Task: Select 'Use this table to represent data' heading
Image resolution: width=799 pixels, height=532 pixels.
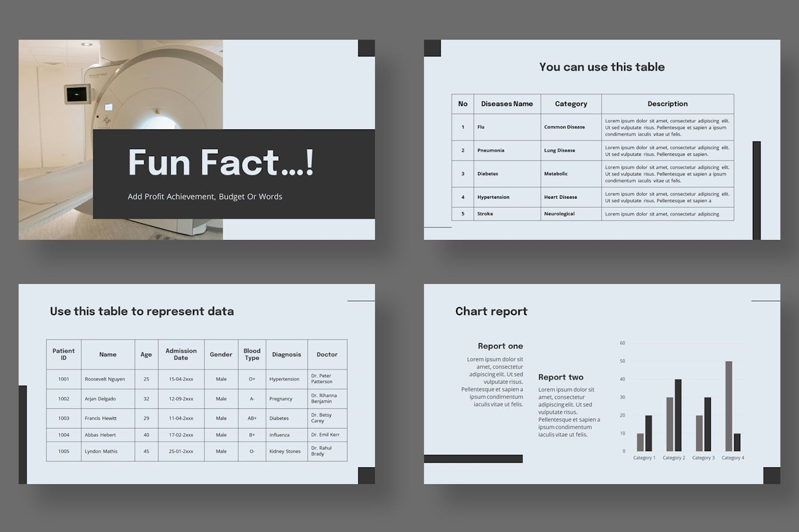Action: coord(142,311)
